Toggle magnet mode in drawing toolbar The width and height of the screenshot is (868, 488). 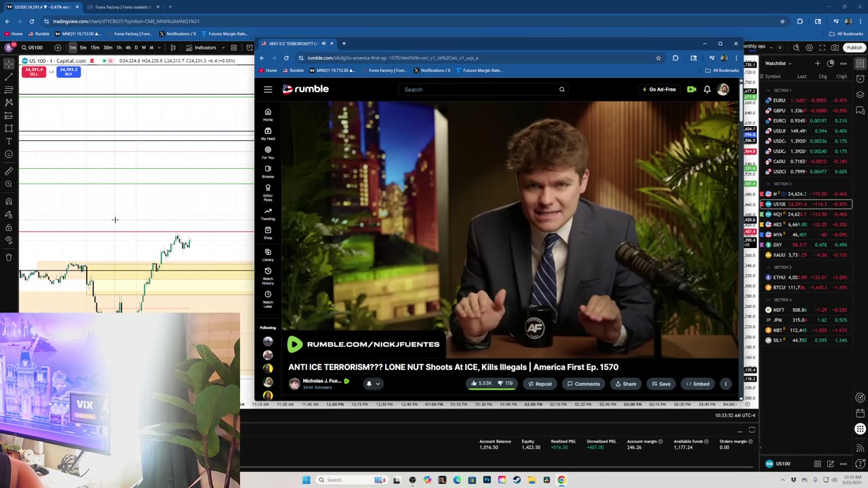(x=9, y=201)
